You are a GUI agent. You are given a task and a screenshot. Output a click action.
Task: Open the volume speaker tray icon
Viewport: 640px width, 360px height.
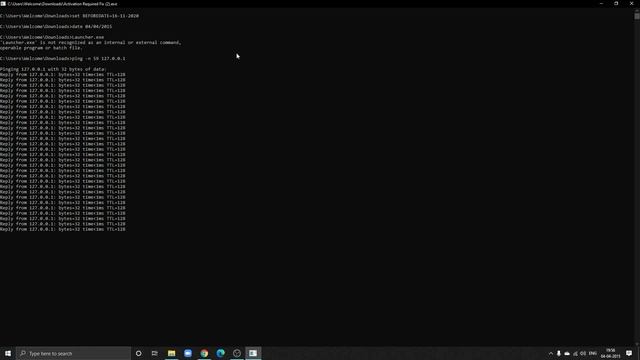pyautogui.click(x=583, y=353)
